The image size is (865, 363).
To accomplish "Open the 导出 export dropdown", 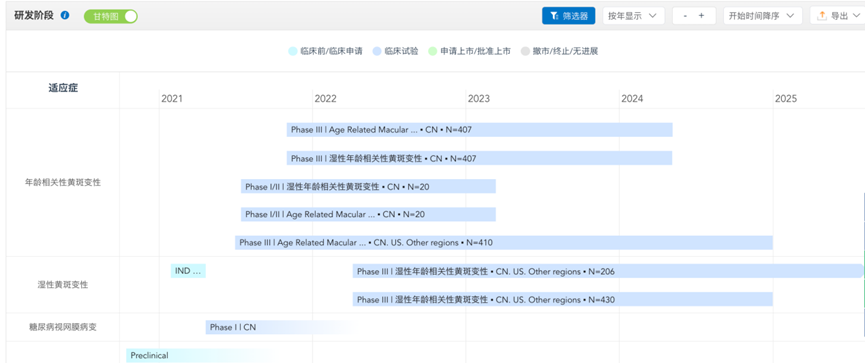I will coord(837,16).
